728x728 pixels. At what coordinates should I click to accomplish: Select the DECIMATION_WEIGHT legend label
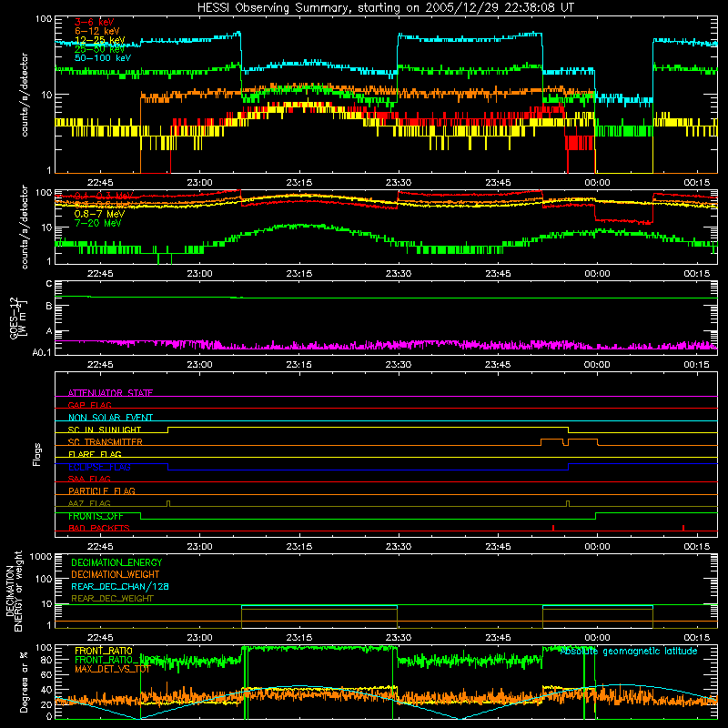[x=116, y=574]
